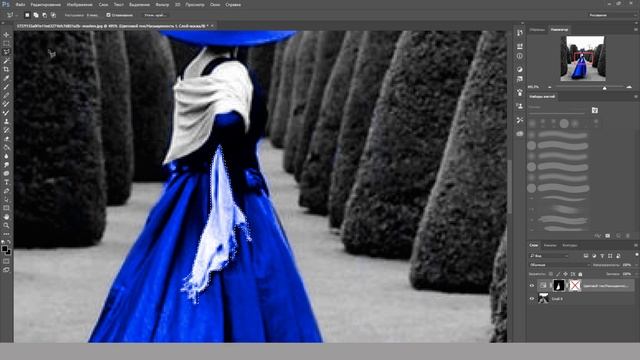Select the Clone Stamp tool
The height and width of the screenshot is (360, 640).
point(6,121)
